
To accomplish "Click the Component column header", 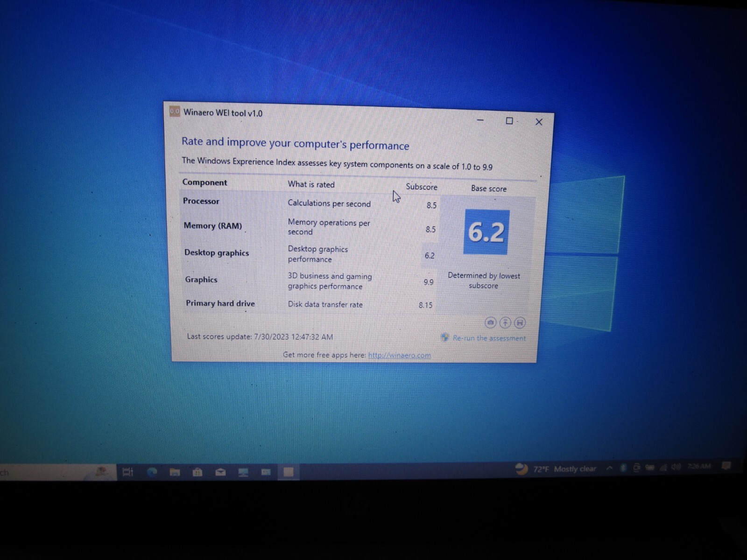I will coord(205,182).
